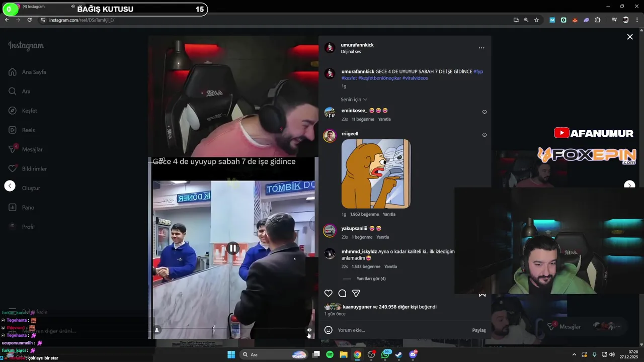Open #kesfet hashtag link
The image size is (644, 362).
click(x=349, y=78)
